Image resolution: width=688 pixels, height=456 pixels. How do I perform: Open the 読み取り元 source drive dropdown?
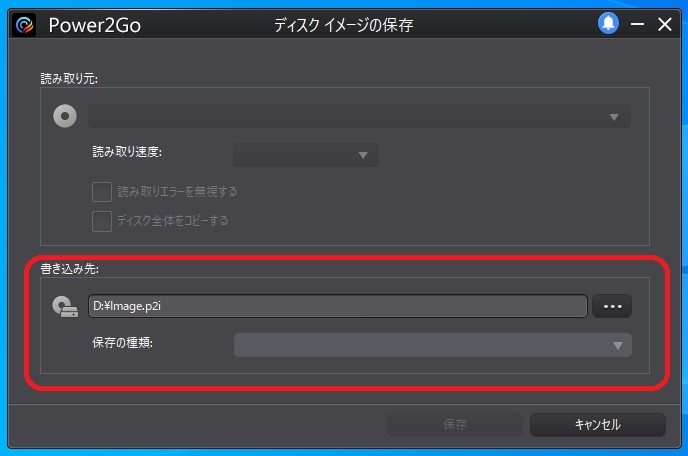point(359,116)
